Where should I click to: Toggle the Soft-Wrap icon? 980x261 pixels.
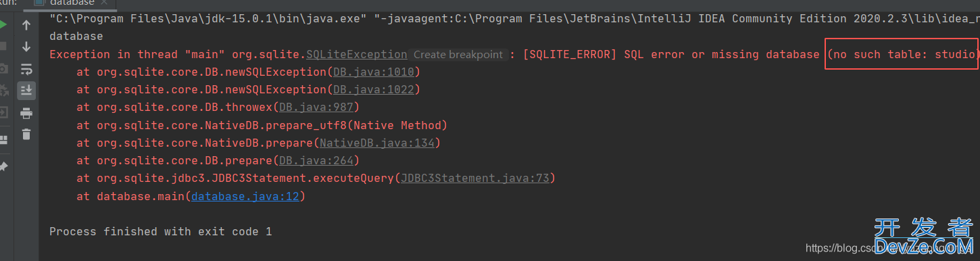[x=26, y=68]
